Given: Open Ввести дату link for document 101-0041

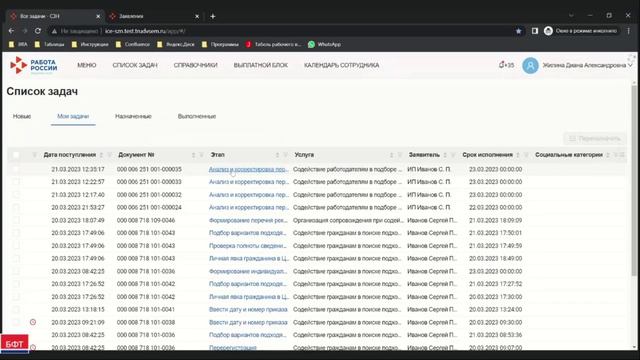Looking at the screenshot, I should tap(248, 309).
